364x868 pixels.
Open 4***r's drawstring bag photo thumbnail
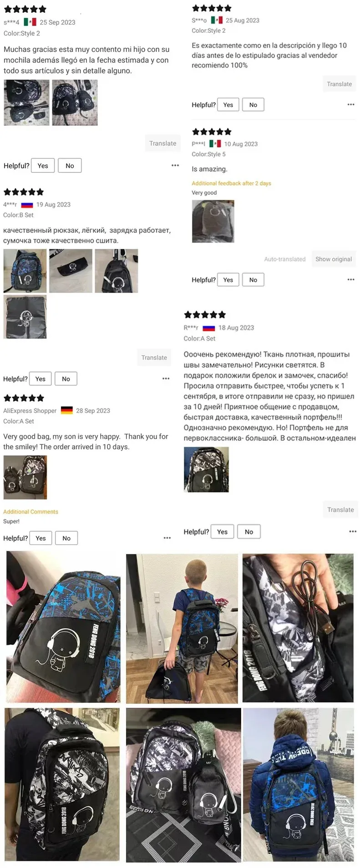point(25,317)
